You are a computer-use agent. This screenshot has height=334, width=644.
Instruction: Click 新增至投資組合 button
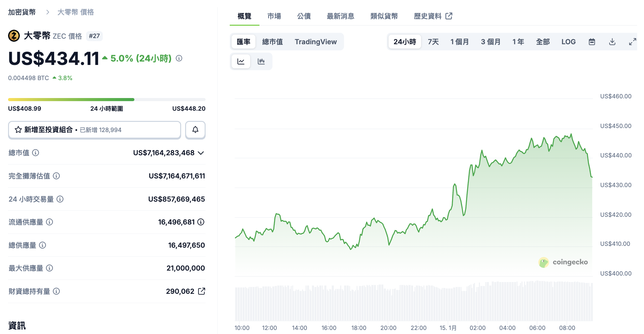(94, 130)
